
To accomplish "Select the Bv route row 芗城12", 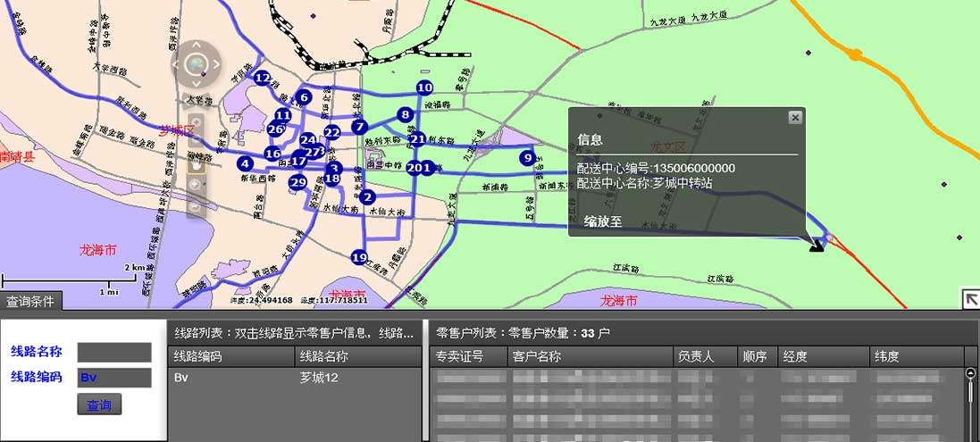I will [x=293, y=378].
